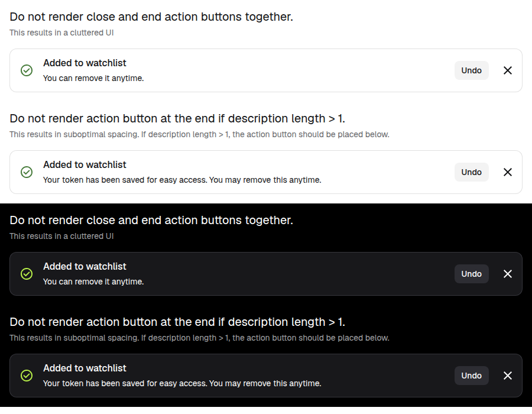The image size is (532, 414).
Task: Click lime check icon in dark short-description toast
Action: click(x=27, y=274)
